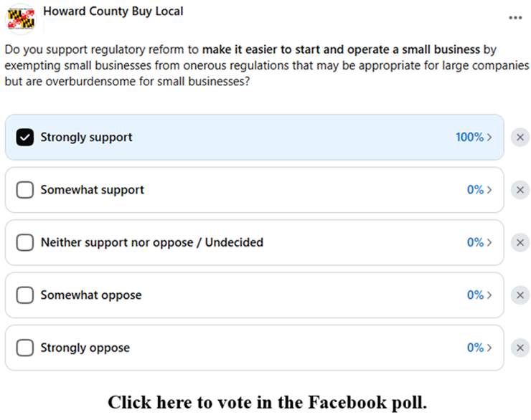The width and height of the screenshot is (531, 420).
Task: Check the Somewhat support checkbox
Action: point(25,190)
